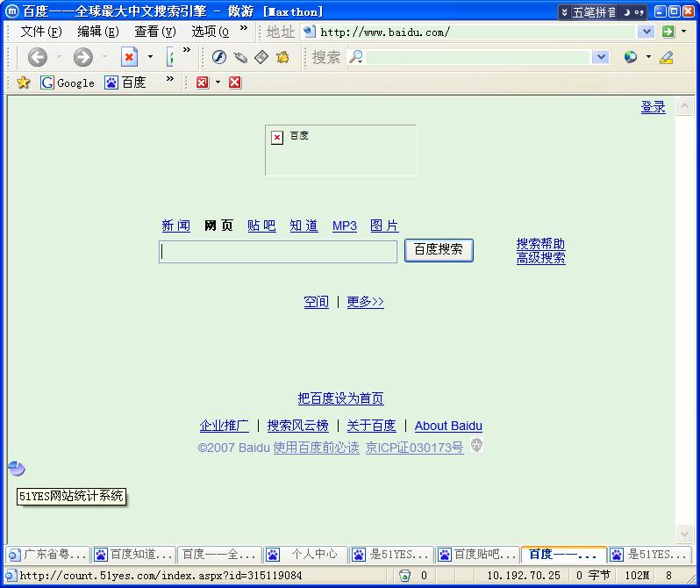Click the red X box icon with dropdown

point(203,82)
